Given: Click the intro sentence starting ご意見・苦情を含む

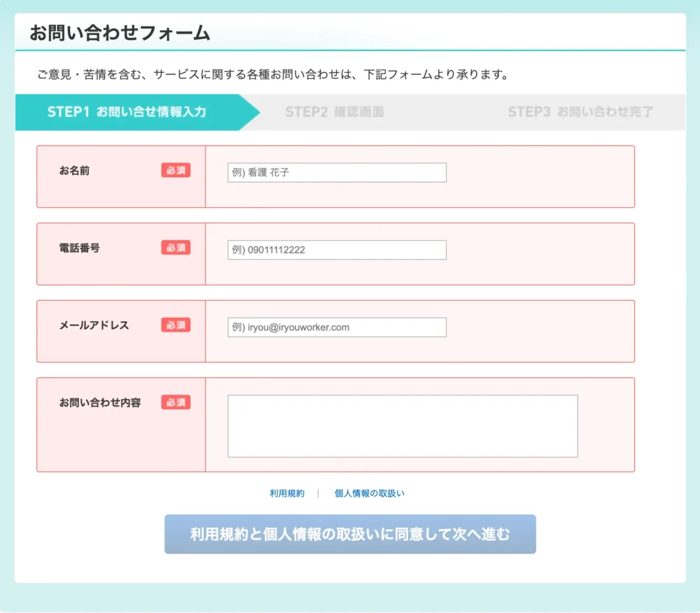Looking at the screenshot, I should tap(273, 74).
